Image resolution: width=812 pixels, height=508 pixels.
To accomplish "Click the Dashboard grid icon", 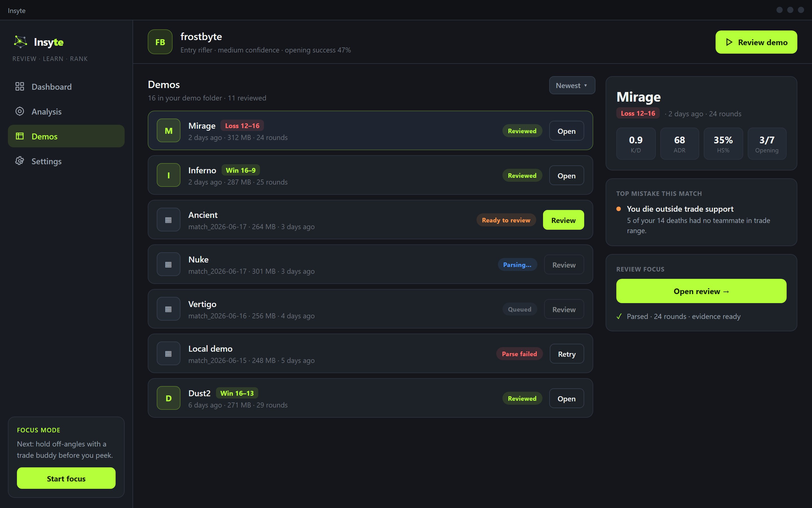I will (20, 86).
